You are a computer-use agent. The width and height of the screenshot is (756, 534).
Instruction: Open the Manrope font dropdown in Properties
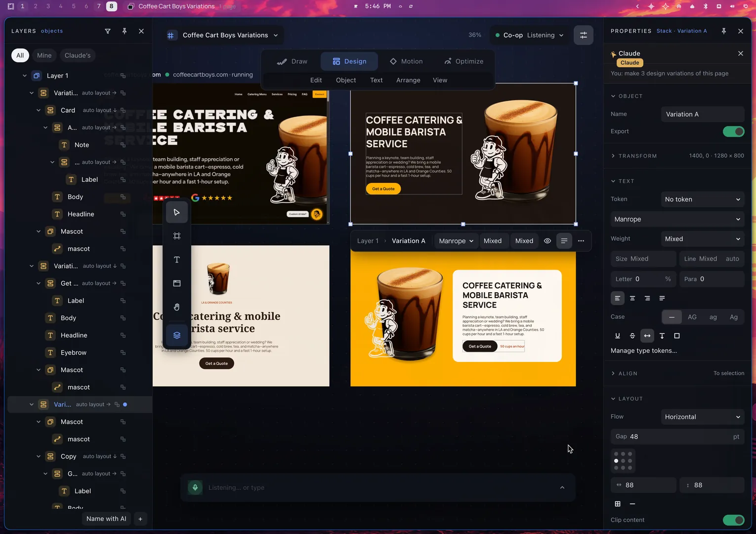coord(677,219)
